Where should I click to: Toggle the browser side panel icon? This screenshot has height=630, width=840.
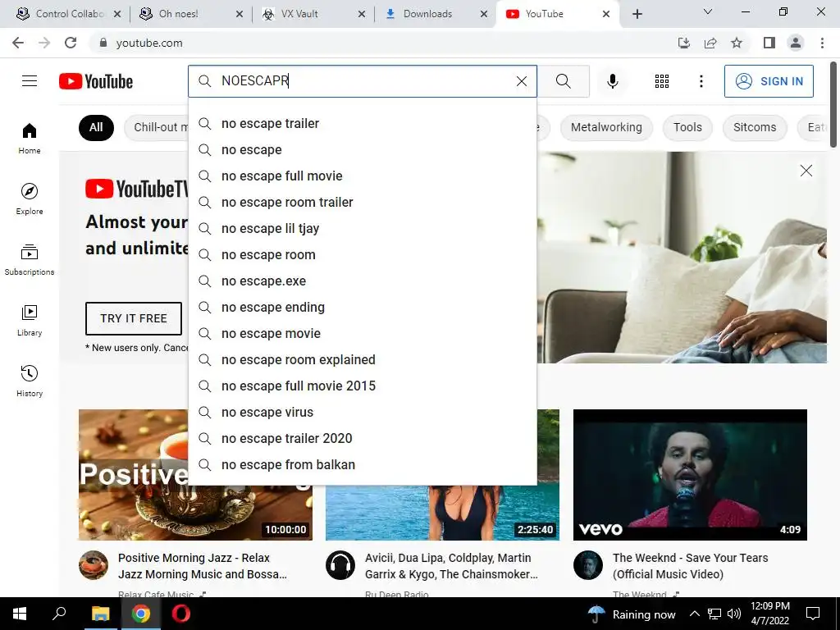769,43
